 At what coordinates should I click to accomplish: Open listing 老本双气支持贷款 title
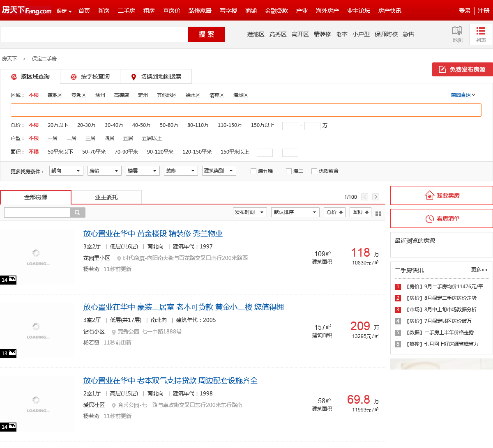(170, 380)
